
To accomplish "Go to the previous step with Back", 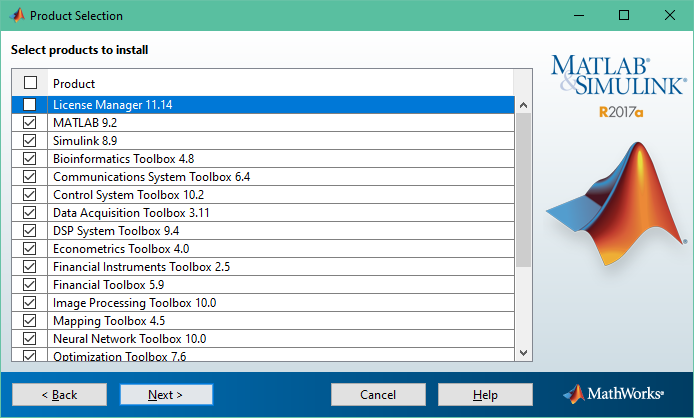I will click(59, 395).
